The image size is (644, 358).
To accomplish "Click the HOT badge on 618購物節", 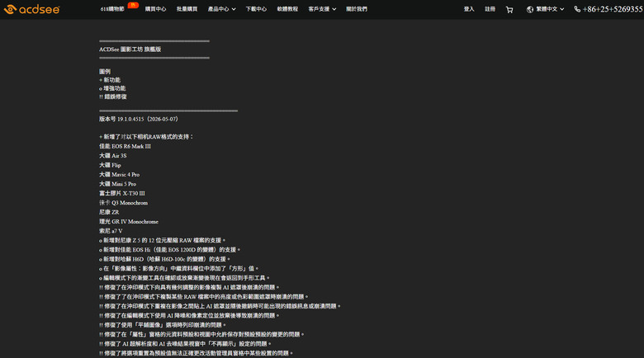I will tap(133, 5).
